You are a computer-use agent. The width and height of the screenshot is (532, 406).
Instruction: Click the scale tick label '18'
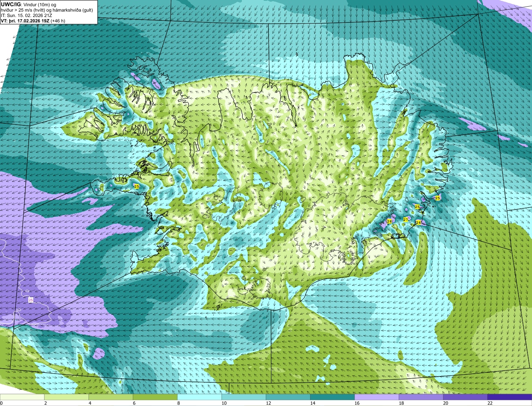pyautogui.click(x=401, y=403)
